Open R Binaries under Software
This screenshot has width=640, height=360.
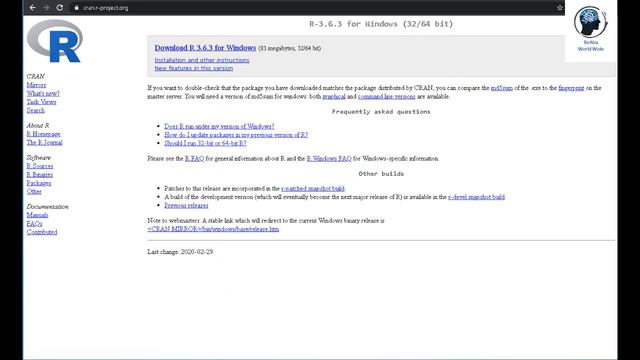40,175
